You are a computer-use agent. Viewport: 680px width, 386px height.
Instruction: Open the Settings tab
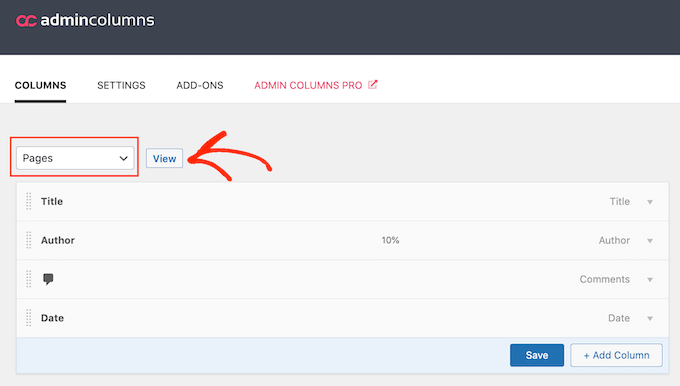click(x=121, y=85)
